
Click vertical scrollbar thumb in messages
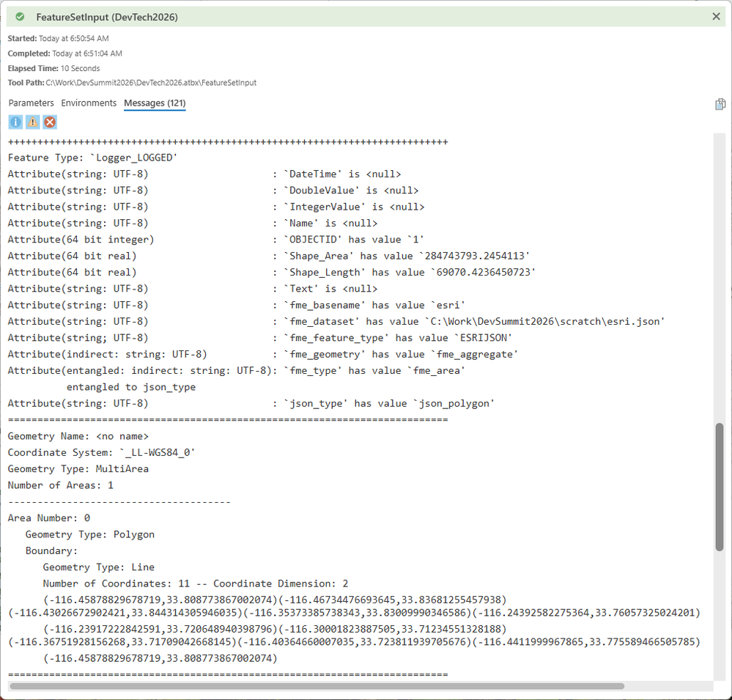point(720,487)
